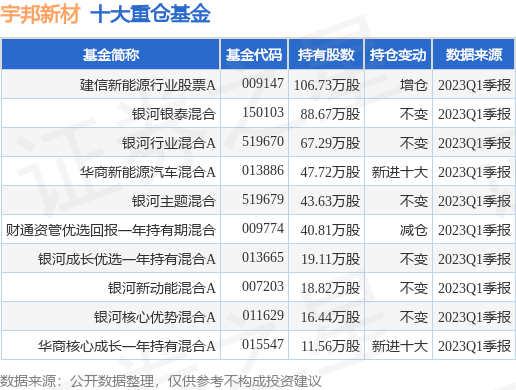Select fund name 华商核心成长一年持有混合A

tap(127, 346)
